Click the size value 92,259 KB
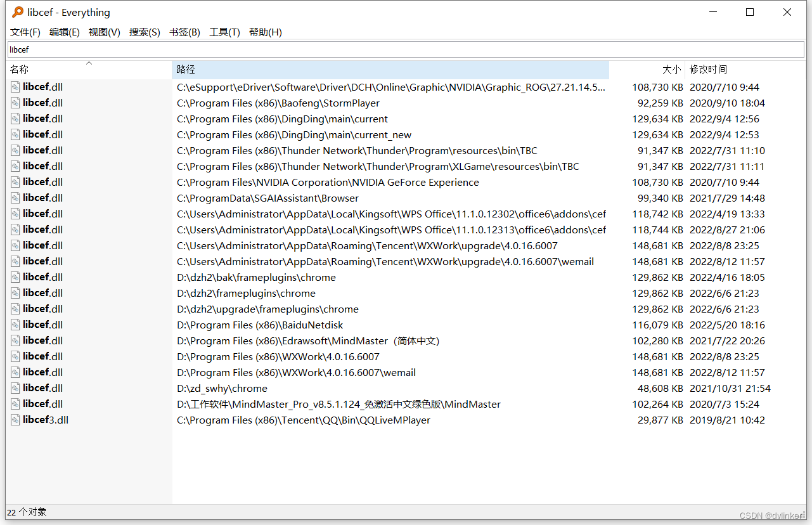The height and width of the screenshot is (525, 812). (660, 103)
